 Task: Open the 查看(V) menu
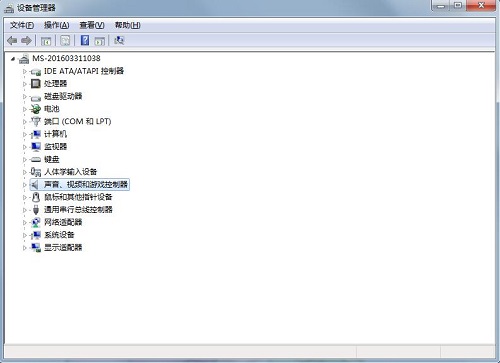92,25
